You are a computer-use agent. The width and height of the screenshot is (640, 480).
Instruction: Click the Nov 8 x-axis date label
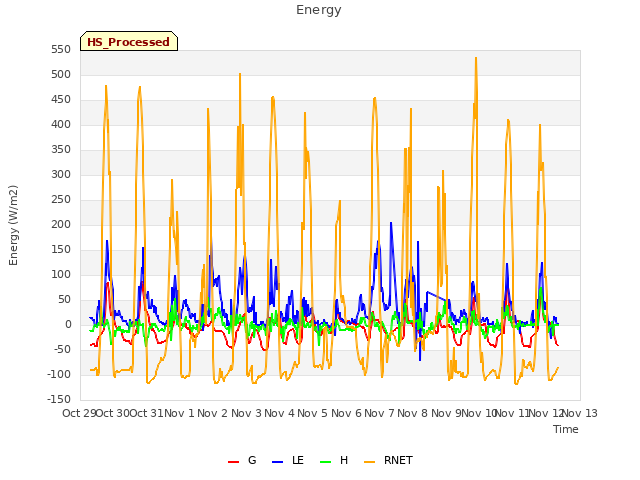pos(413,413)
